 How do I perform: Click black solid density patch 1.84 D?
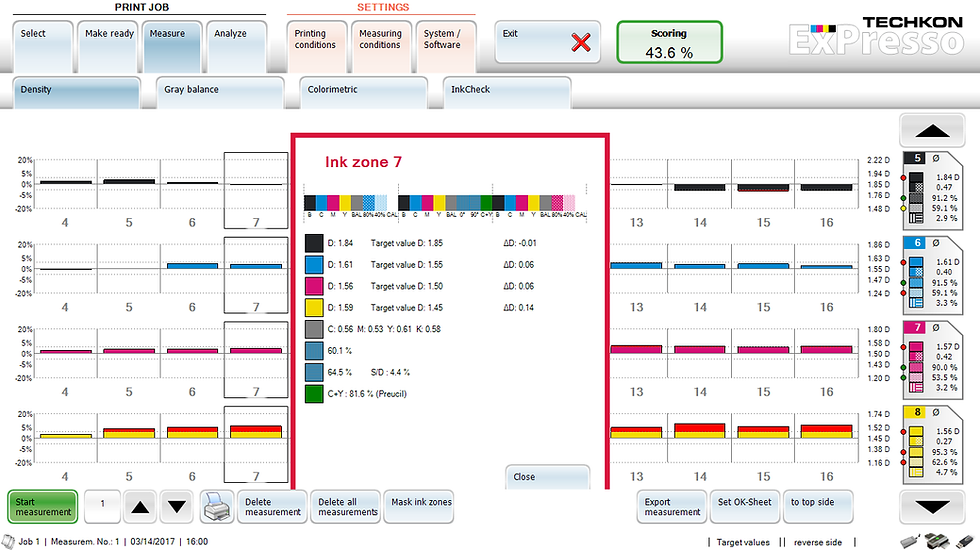tap(916, 177)
